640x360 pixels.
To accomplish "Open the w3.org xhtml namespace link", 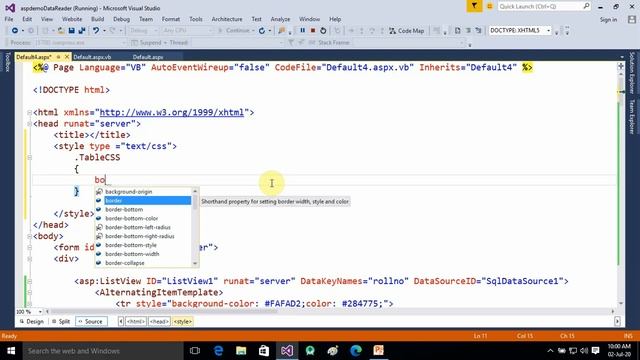I will click(x=172, y=112).
